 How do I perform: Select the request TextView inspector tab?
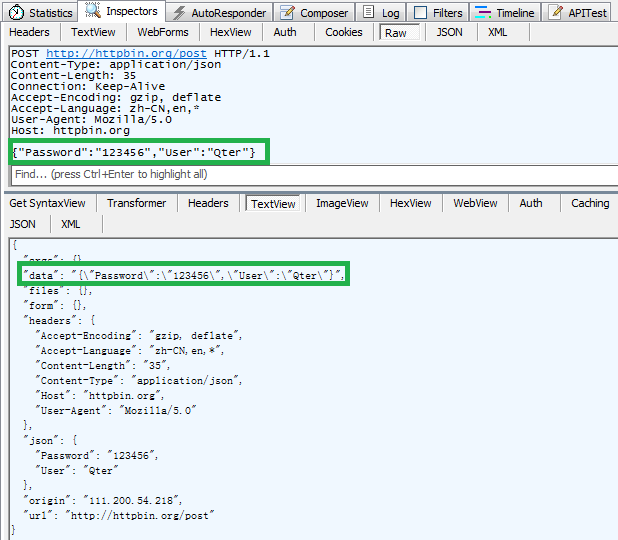tap(93, 32)
